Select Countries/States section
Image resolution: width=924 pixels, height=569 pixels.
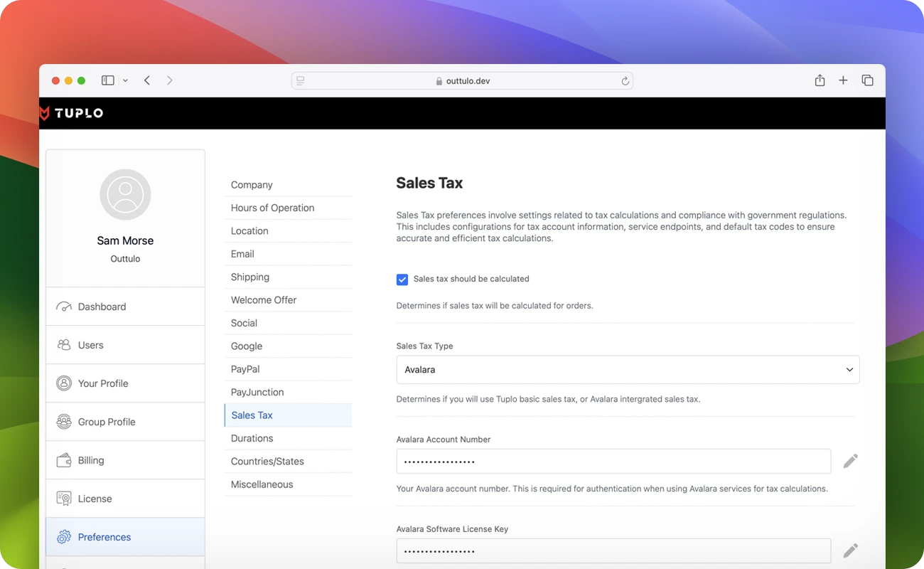click(288, 462)
